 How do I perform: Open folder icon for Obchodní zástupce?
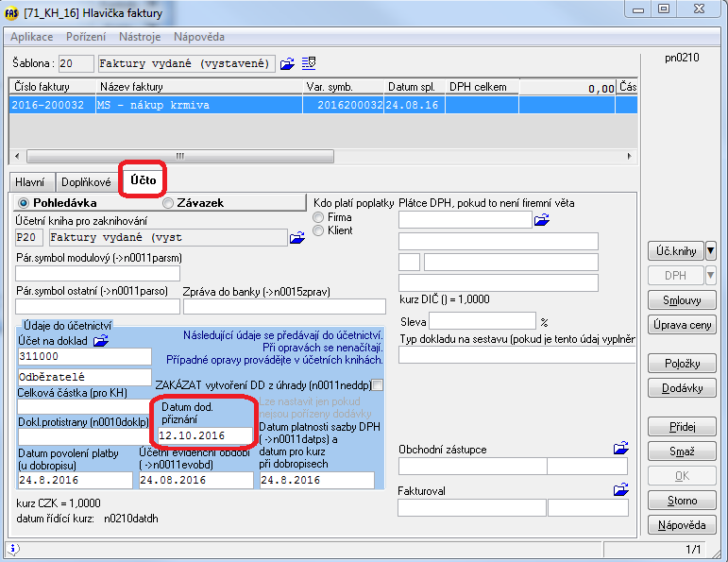[x=620, y=449]
